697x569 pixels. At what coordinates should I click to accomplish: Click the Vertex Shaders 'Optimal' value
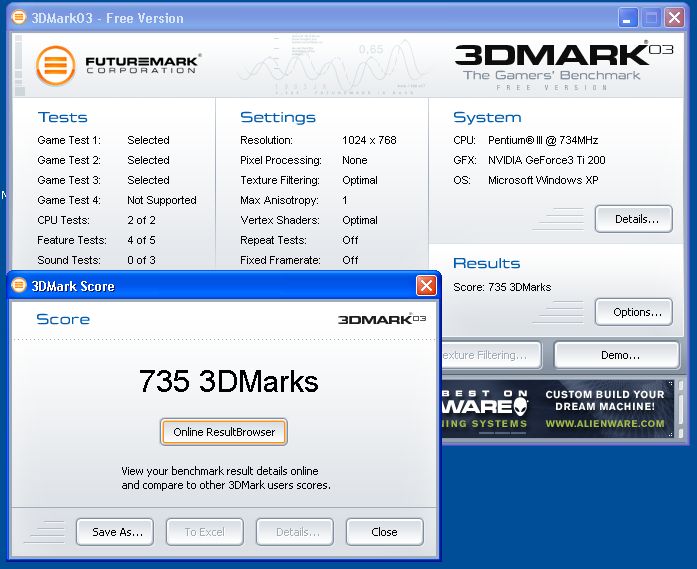pos(360,220)
